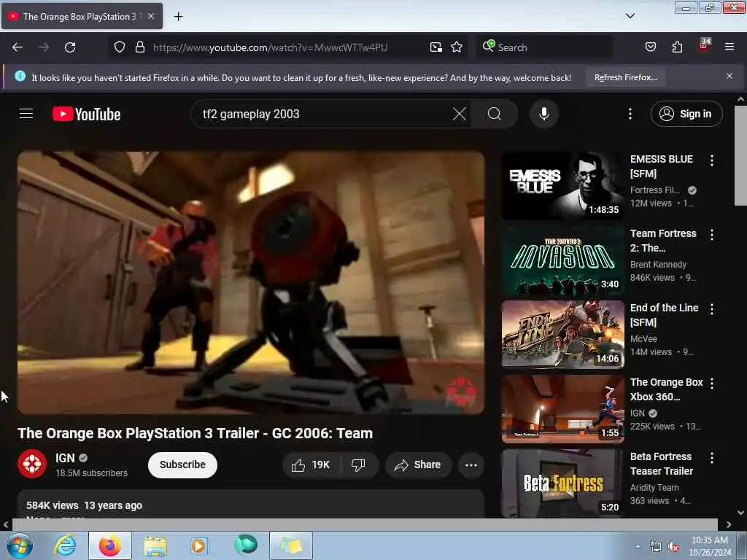The height and width of the screenshot is (560, 747).
Task: Expand the list all tabs chevron
Action: (630, 16)
